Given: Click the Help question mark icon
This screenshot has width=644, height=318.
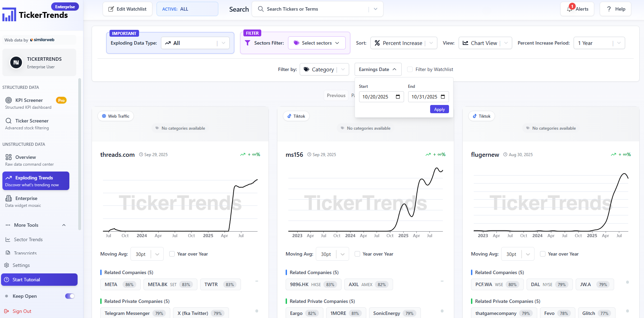Looking at the screenshot, I should click(x=609, y=9).
